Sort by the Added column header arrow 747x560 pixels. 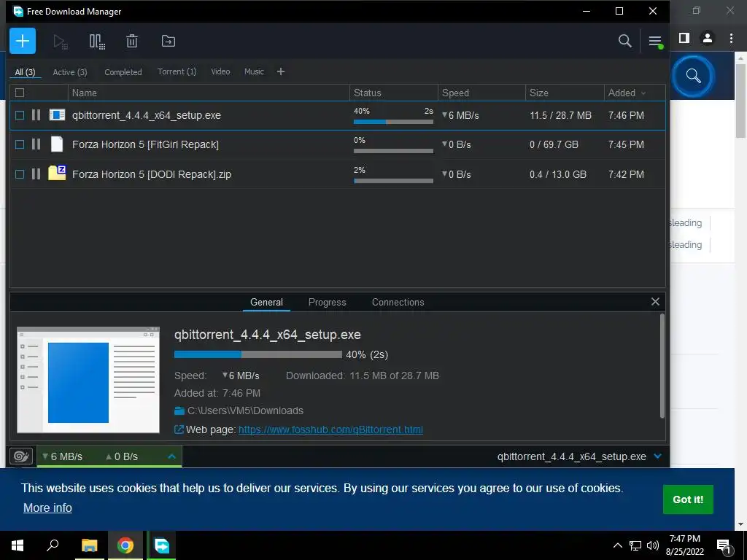643,93
